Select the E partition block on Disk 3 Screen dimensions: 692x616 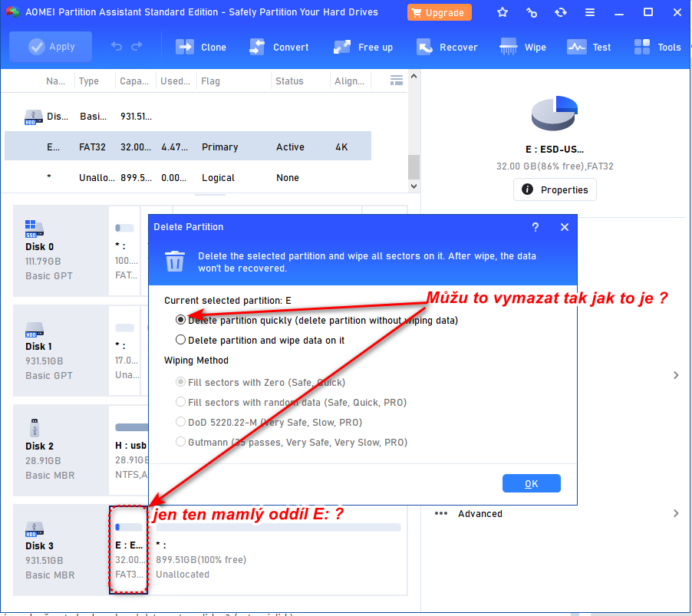pos(128,550)
